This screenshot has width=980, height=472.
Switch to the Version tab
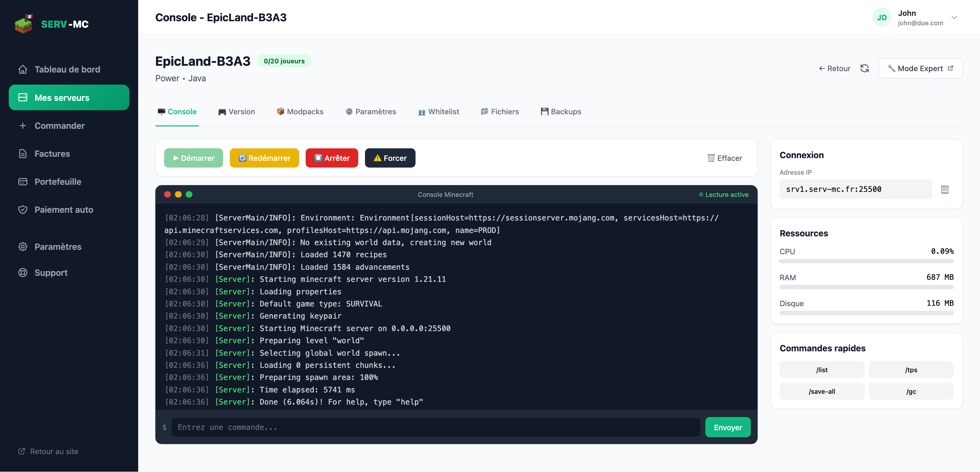tap(236, 112)
